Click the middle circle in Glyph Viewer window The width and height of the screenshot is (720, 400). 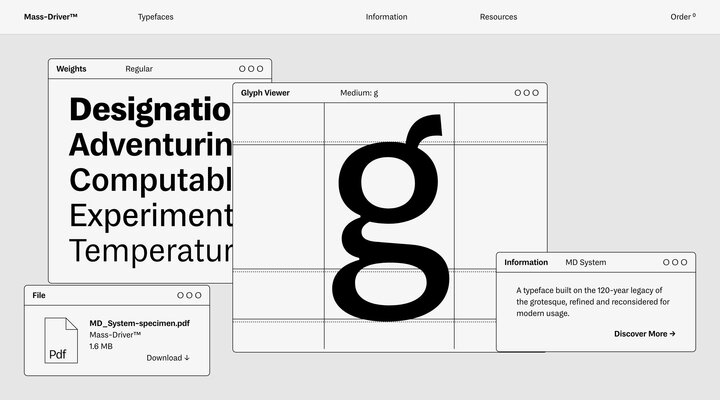pos(528,92)
